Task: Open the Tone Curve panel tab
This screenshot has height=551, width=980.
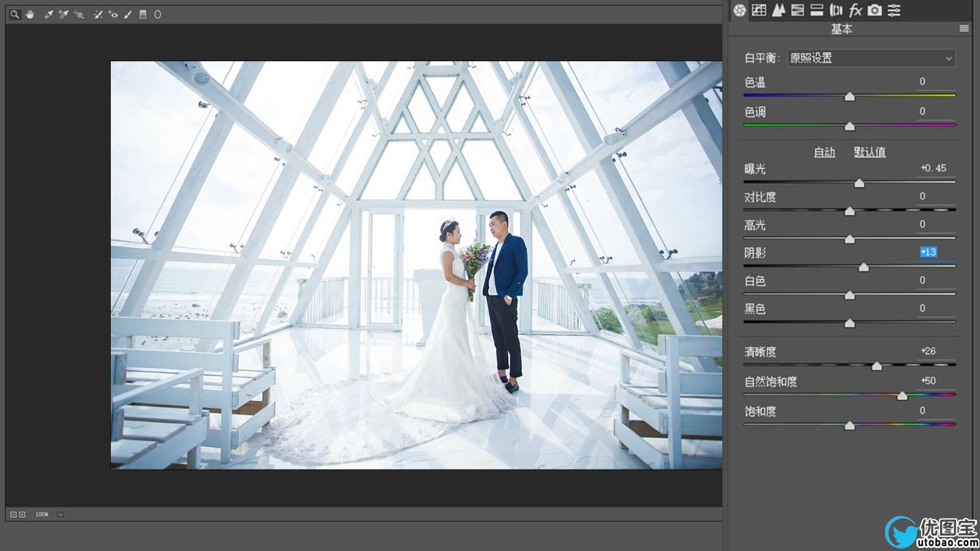Action: [x=759, y=10]
